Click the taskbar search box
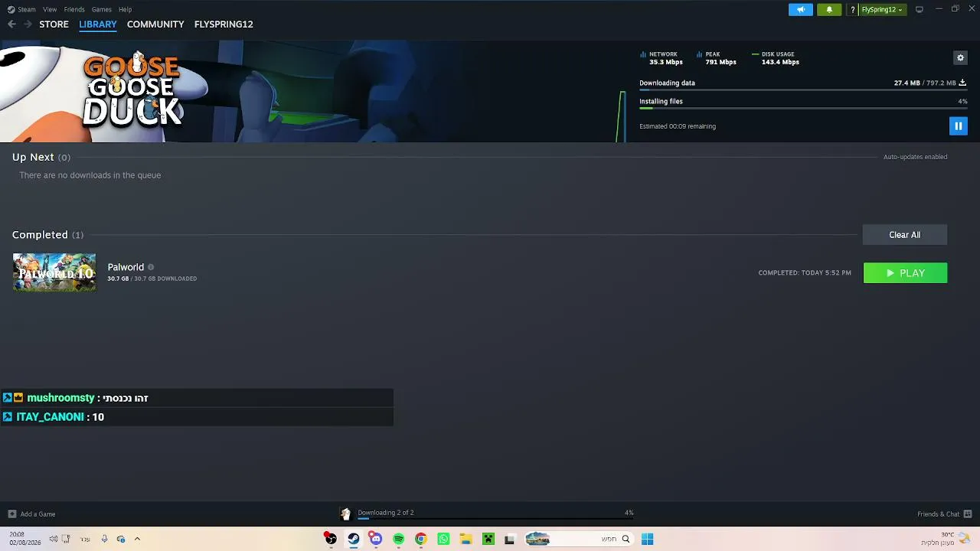 [x=578, y=539]
